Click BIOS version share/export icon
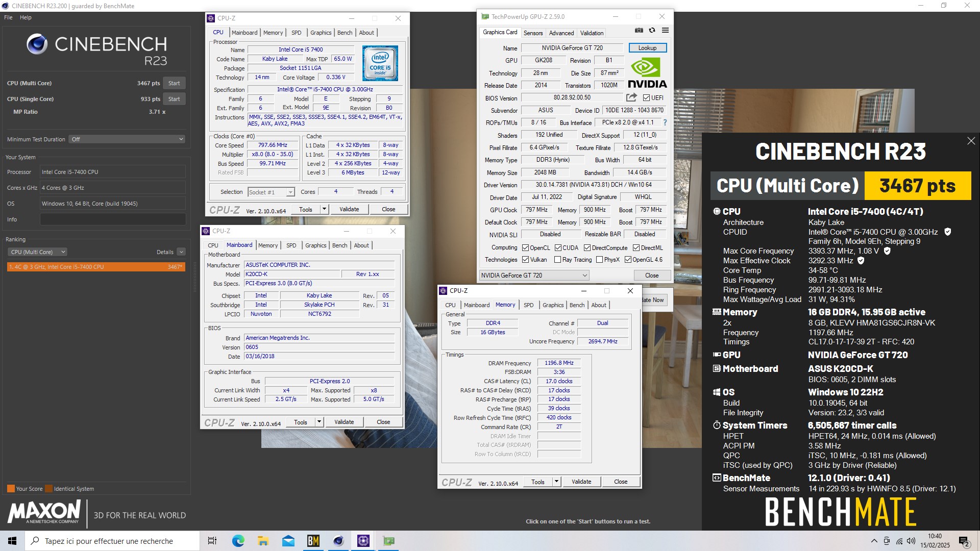The height and width of the screenshot is (551, 980). pos(631,97)
